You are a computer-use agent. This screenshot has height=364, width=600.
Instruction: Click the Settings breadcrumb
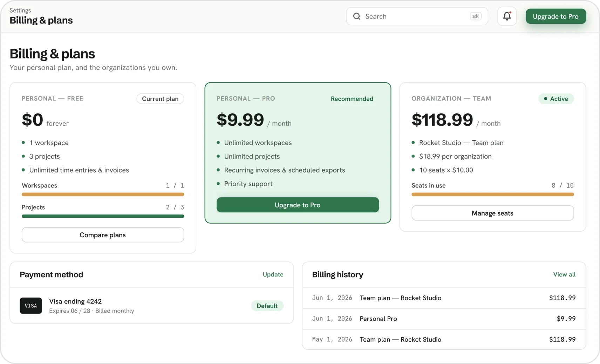(x=20, y=10)
